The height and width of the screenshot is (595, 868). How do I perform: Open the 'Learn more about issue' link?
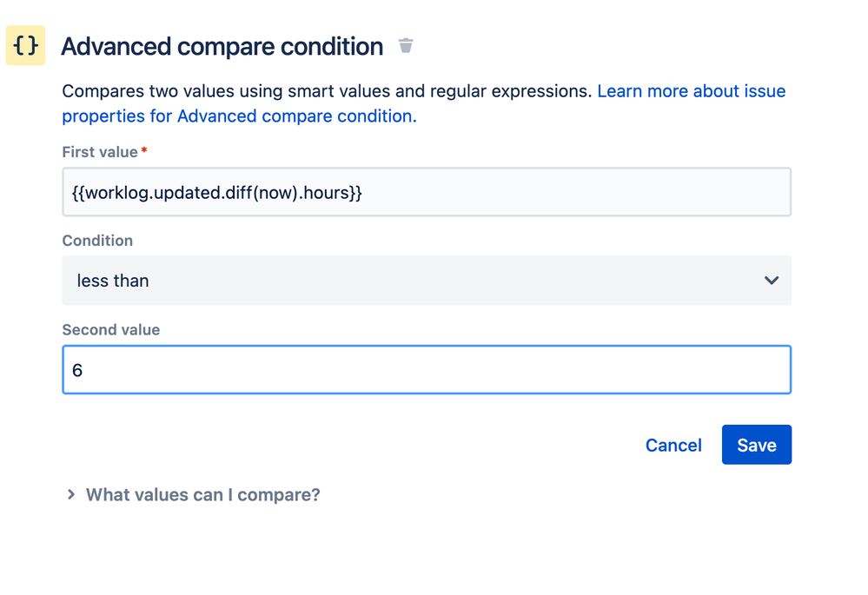(x=692, y=91)
